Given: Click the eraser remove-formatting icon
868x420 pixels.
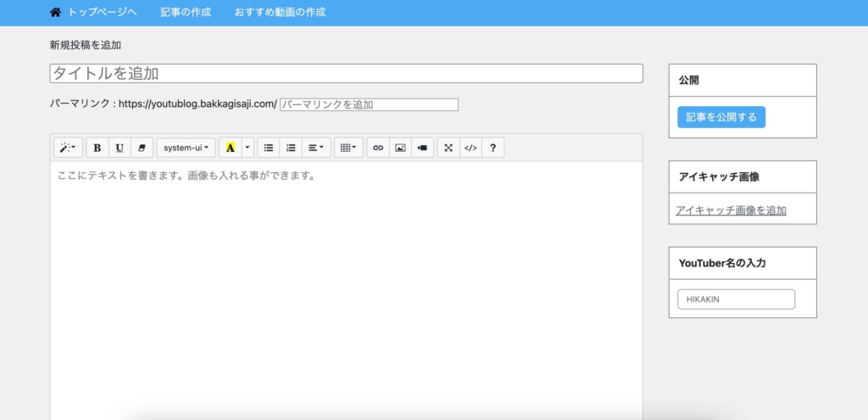Looking at the screenshot, I should pos(142,148).
